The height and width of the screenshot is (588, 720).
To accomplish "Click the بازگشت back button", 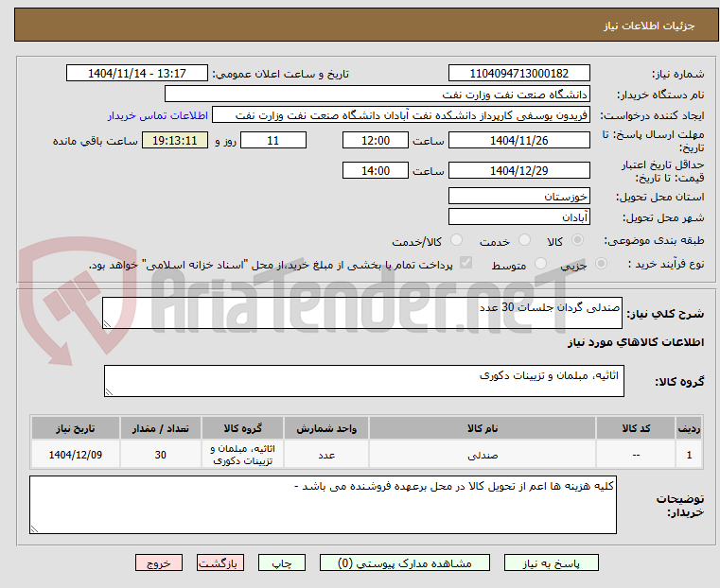I will [x=220, y=562].
